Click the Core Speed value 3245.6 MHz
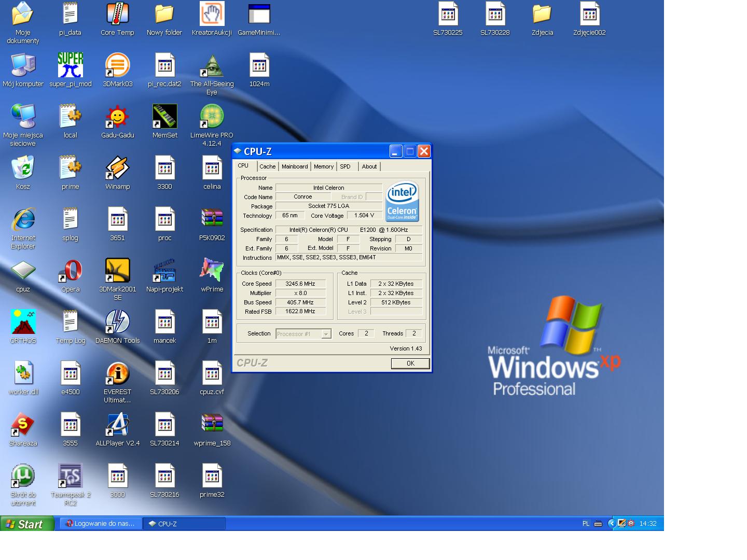This screenshot has width=747, height=560. coord(300,284)
